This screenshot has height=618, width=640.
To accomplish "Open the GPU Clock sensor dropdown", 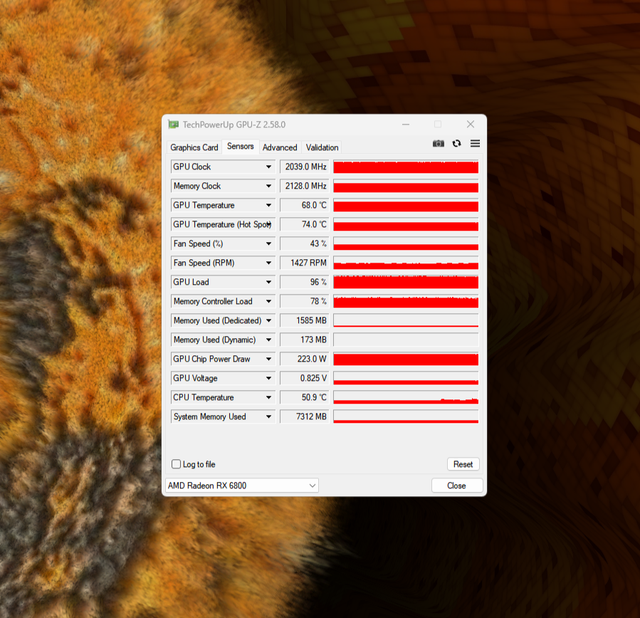I will pos(269,167).
